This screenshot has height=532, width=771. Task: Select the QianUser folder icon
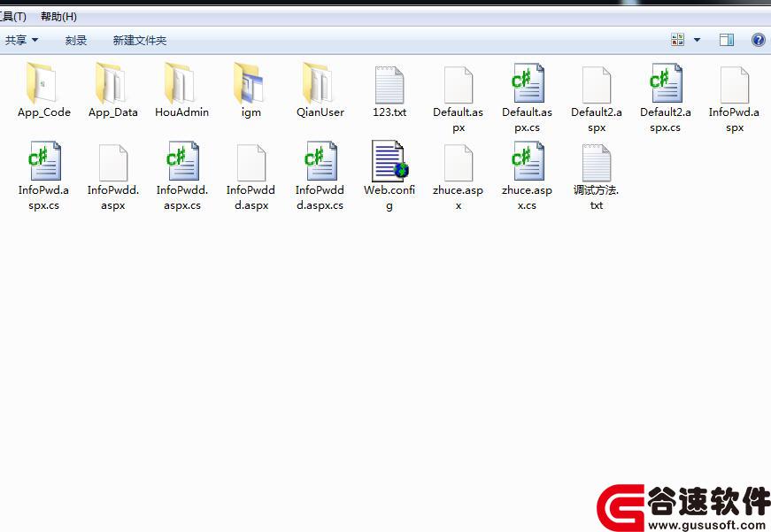click(x=319, y=83)
